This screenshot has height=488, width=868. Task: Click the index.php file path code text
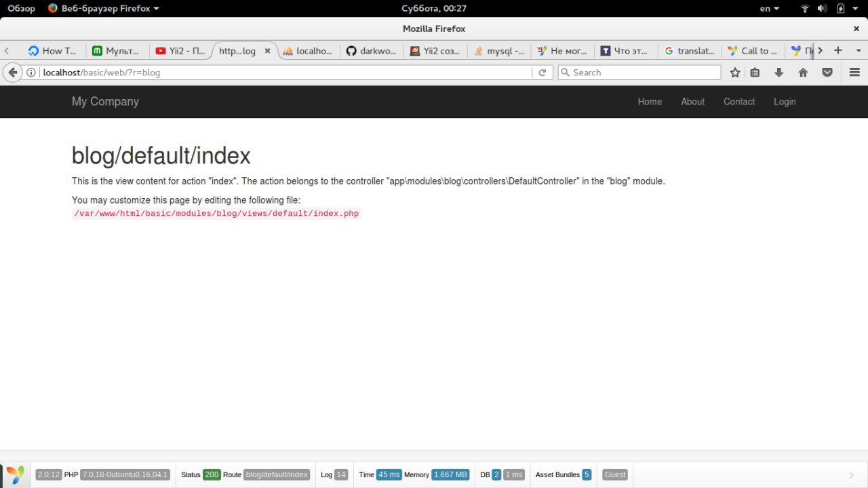216,213
